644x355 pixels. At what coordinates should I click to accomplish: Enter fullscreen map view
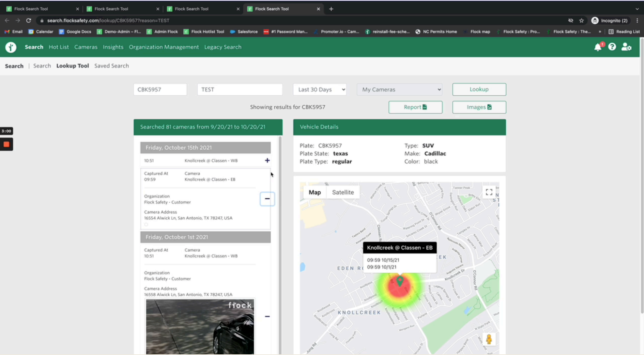click(489, 192)
